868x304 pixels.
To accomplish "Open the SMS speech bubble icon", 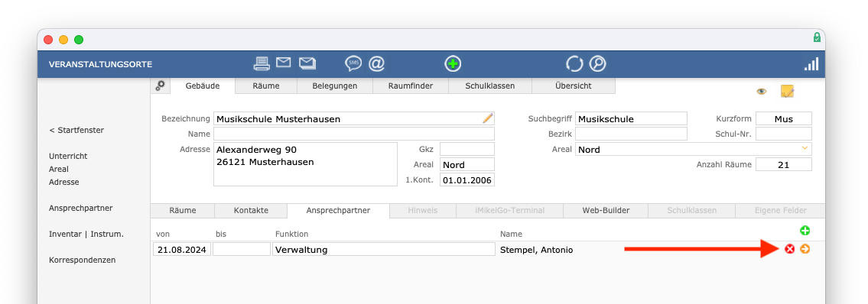I will [353, 63].
